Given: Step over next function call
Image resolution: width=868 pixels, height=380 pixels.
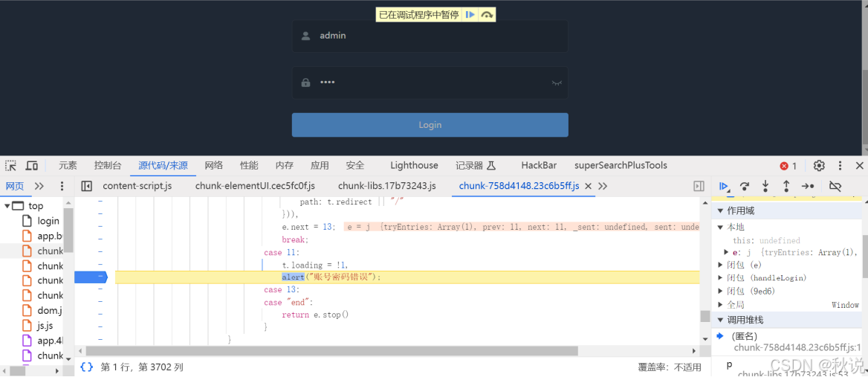Looking at the screenshot, I should coord(745,186).
